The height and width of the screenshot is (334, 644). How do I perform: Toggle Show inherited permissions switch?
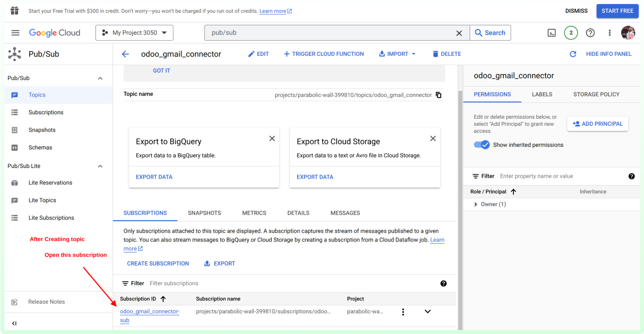(481, 145)
